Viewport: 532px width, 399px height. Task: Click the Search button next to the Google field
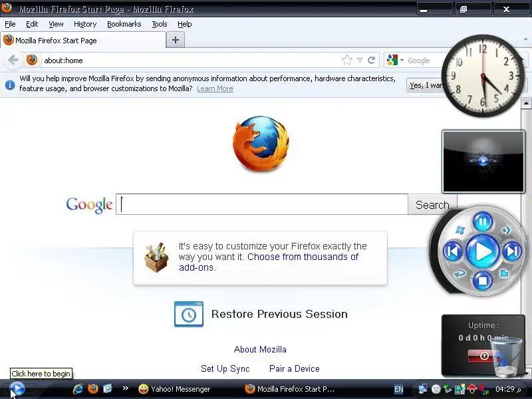click(x=432, y=205)
